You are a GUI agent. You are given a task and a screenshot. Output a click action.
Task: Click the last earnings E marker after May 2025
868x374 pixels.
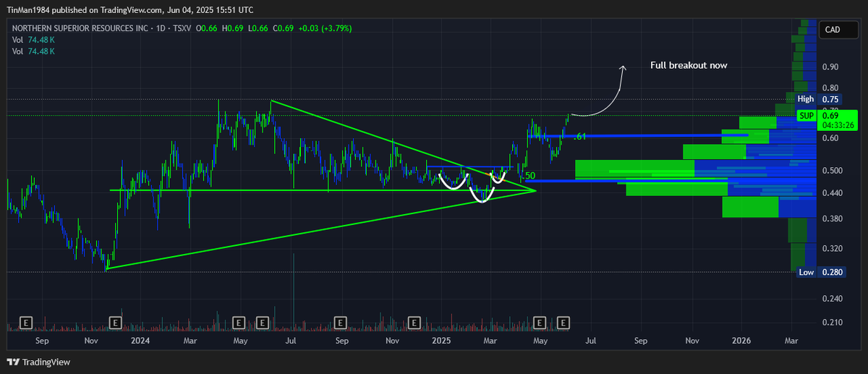pos(563,322)
